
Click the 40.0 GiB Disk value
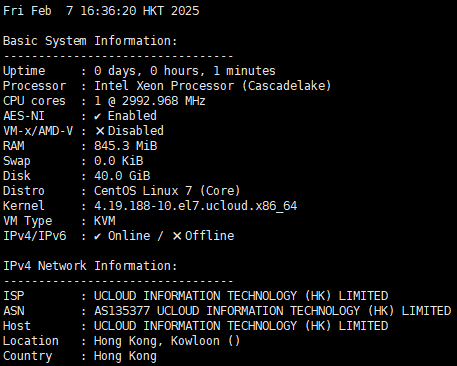(122, 176)
